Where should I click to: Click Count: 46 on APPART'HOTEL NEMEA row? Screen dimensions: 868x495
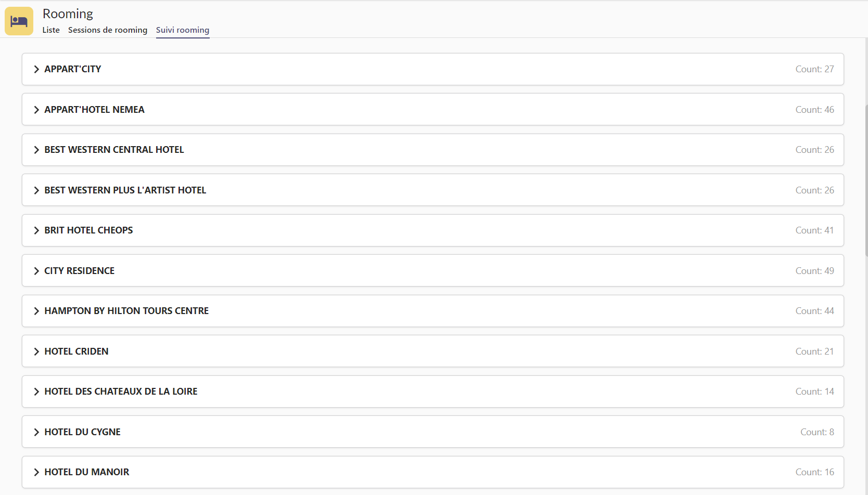[x=814, y=110]
